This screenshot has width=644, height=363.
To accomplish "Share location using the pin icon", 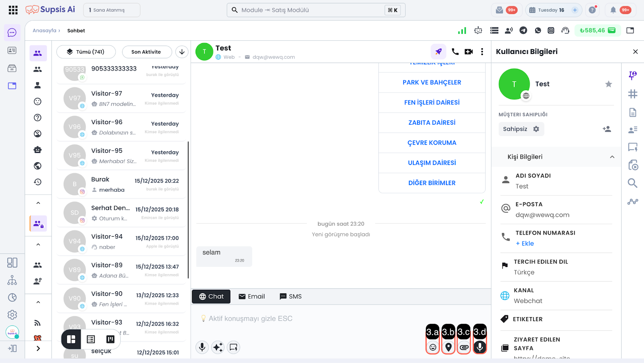I will tap(448, 347).
